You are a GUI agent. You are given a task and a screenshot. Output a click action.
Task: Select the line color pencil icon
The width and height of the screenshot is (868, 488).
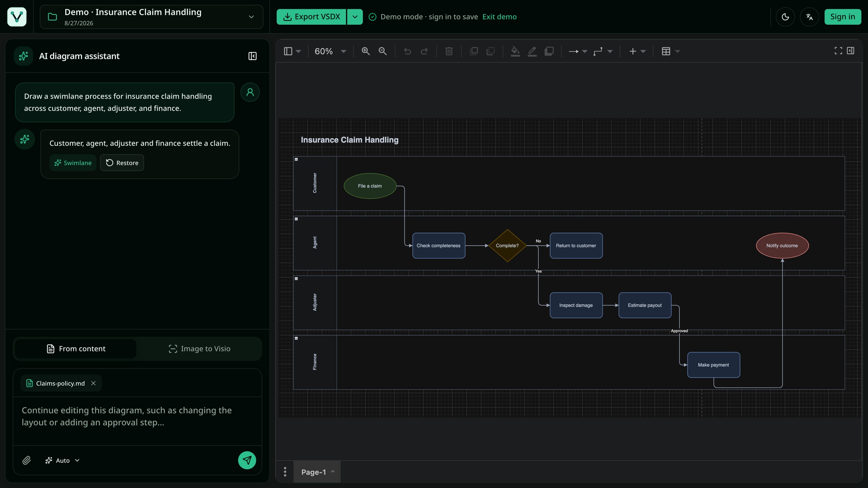532,51
